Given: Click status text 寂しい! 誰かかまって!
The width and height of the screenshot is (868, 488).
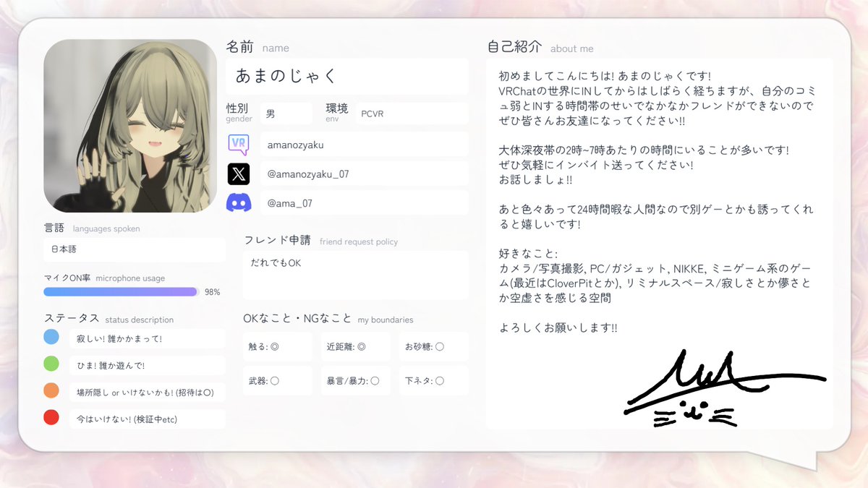Looking at the screenshot, I should (x=119, y=338).
